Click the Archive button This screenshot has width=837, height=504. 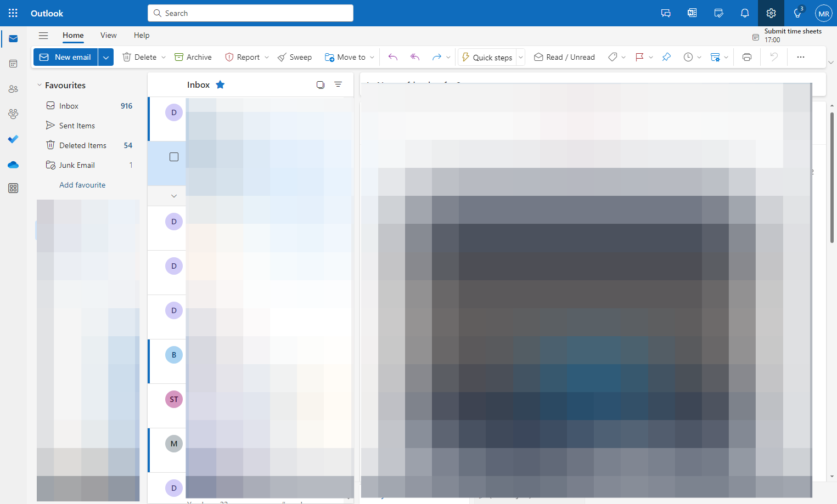point(193,57)
